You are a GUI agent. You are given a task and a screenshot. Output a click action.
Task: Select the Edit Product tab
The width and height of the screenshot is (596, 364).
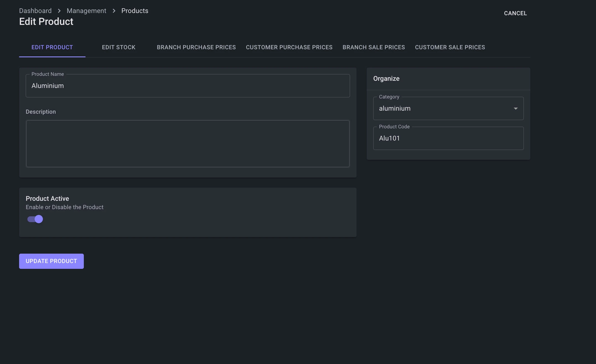(x=52, y=47)
